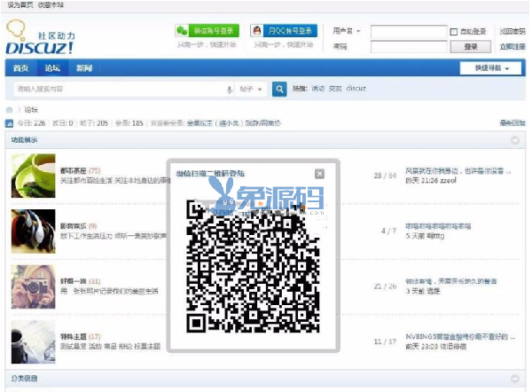This screenshot has height=392, width=532.
Task: Open the user profile link zzeol
Action: click(x=448, y=181)
